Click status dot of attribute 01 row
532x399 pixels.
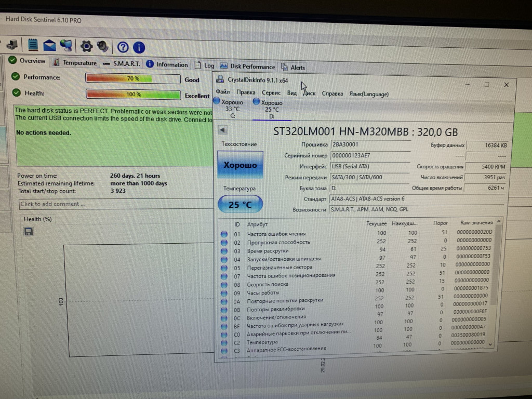coord(224,234)
